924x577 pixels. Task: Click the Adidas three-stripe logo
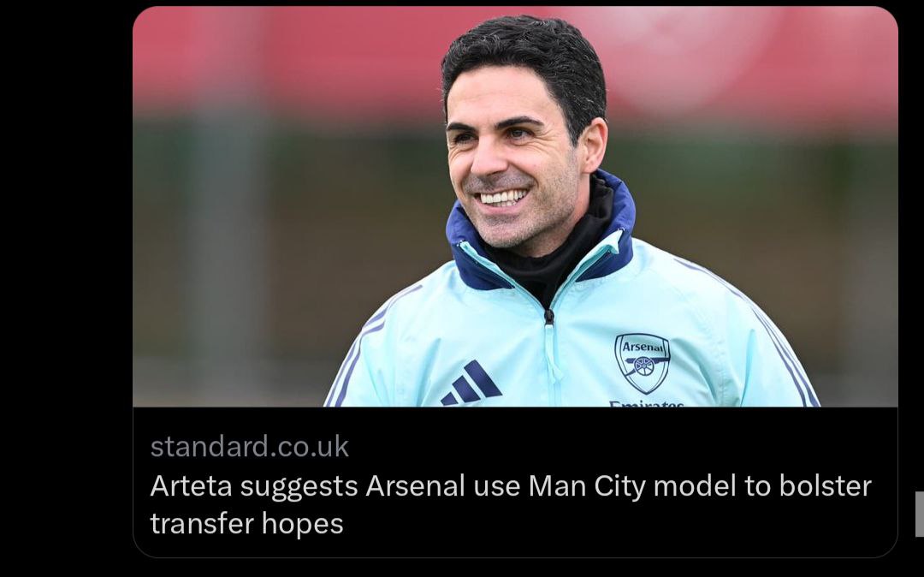[x=471, y=383]
